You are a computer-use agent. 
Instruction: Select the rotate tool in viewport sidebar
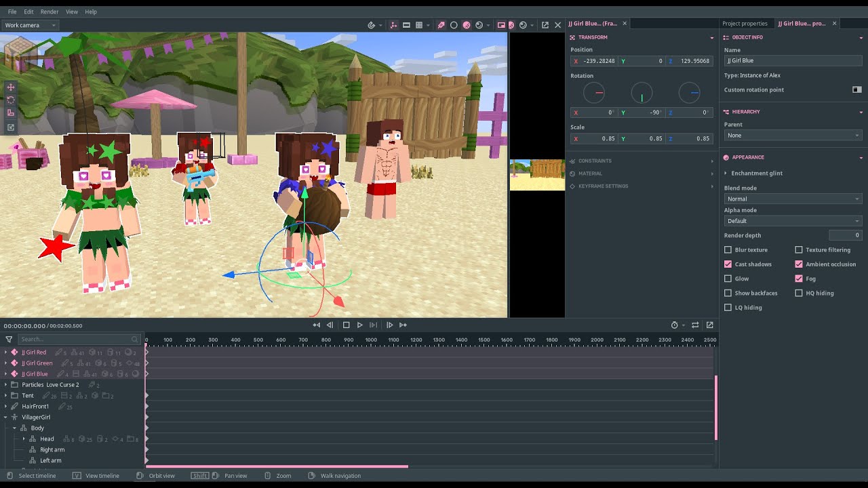(11, 100)
